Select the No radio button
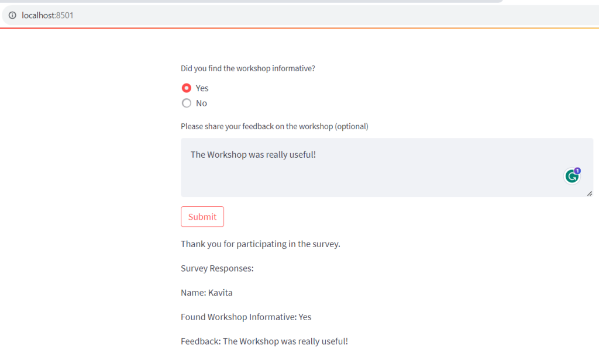The height and width of the screenshot is (364, 599). [x=187, y=103]
